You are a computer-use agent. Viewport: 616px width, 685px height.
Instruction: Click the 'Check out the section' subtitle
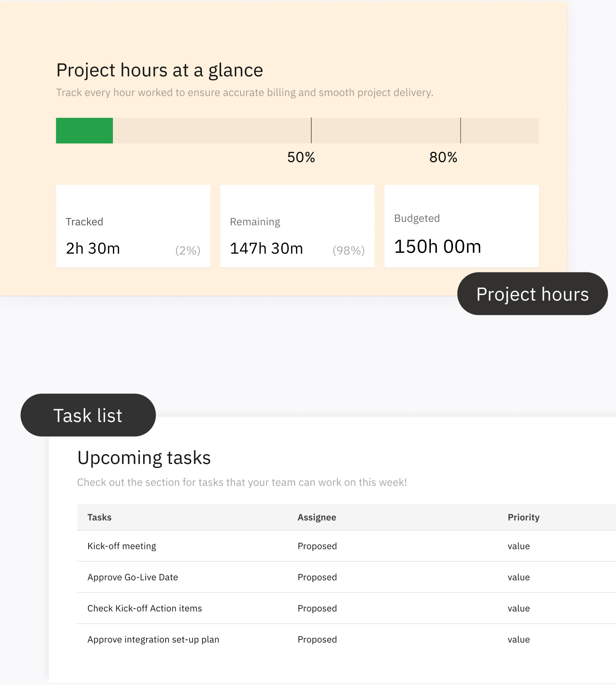242,482
